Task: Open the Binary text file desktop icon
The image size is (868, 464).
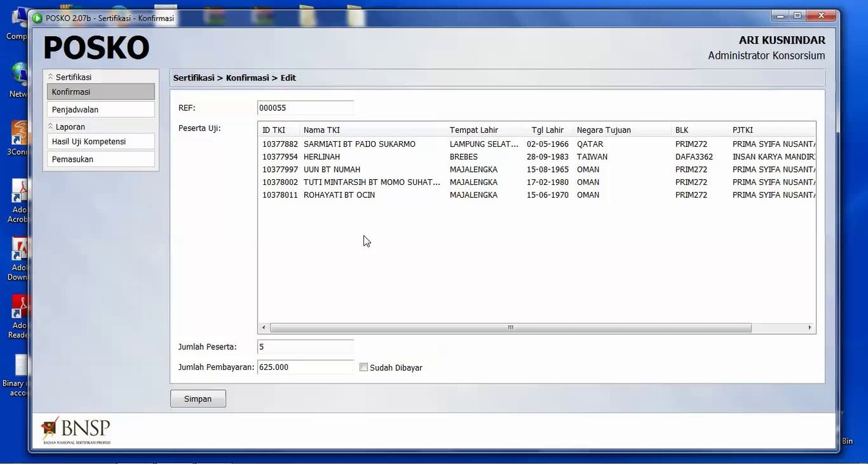Action: pos(19,376)
